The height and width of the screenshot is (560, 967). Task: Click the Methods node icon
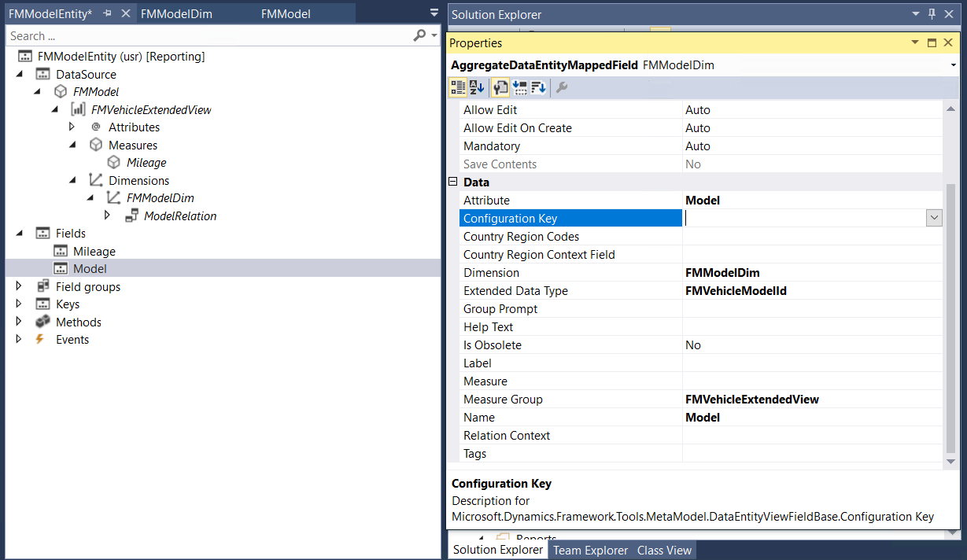pyautogui.click(x=42, y=322)
